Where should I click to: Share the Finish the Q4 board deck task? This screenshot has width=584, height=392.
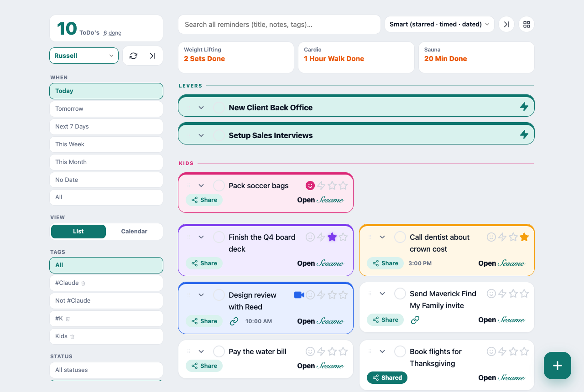[x=204, y=263]
